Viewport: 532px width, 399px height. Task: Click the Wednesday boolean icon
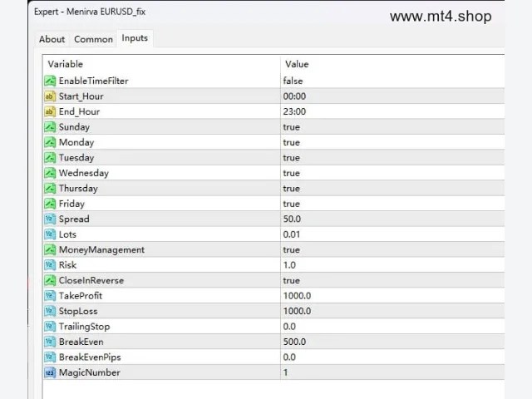(50, 173)
